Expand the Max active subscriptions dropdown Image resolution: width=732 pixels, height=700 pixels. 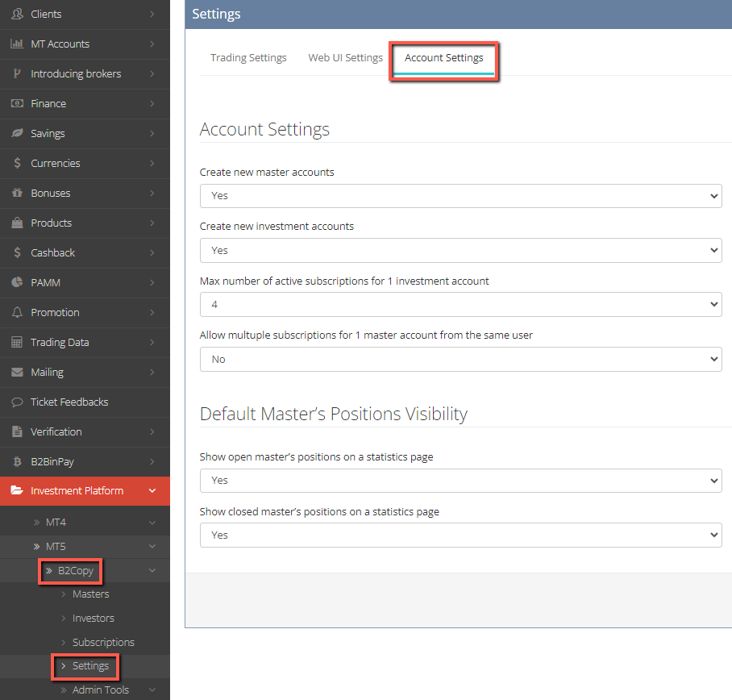point(460,304)
